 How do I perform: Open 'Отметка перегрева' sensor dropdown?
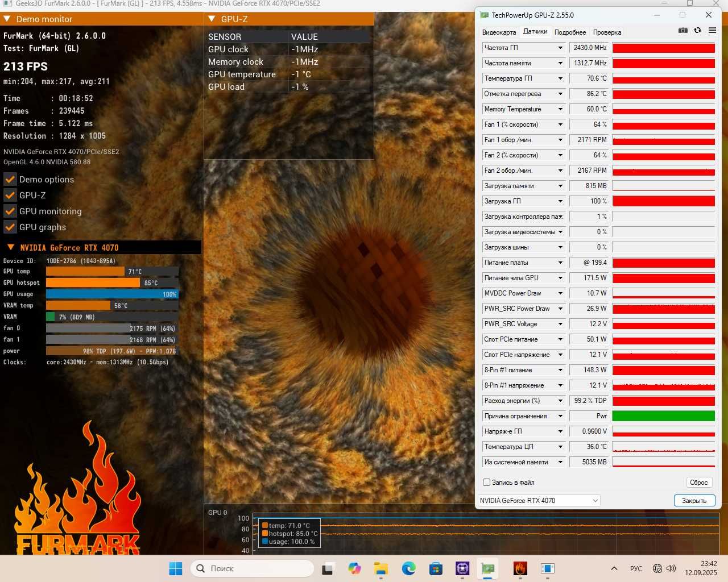point(560,94)
